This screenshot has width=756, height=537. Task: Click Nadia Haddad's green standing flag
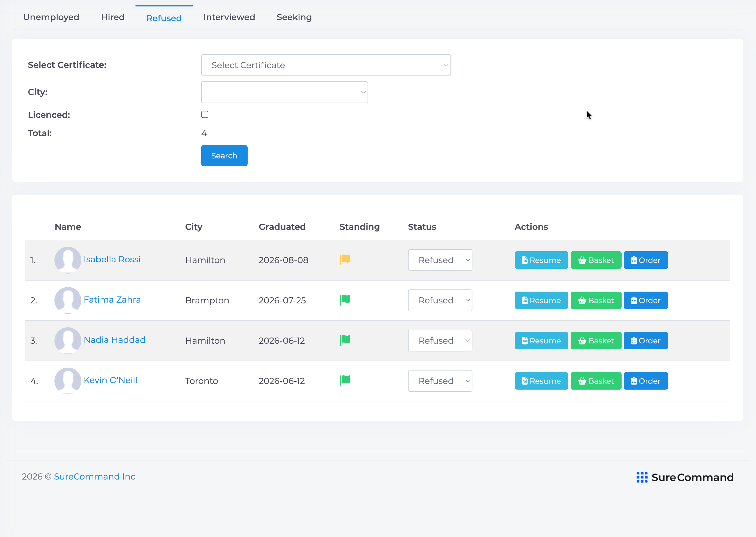click(x=345, y=340)
